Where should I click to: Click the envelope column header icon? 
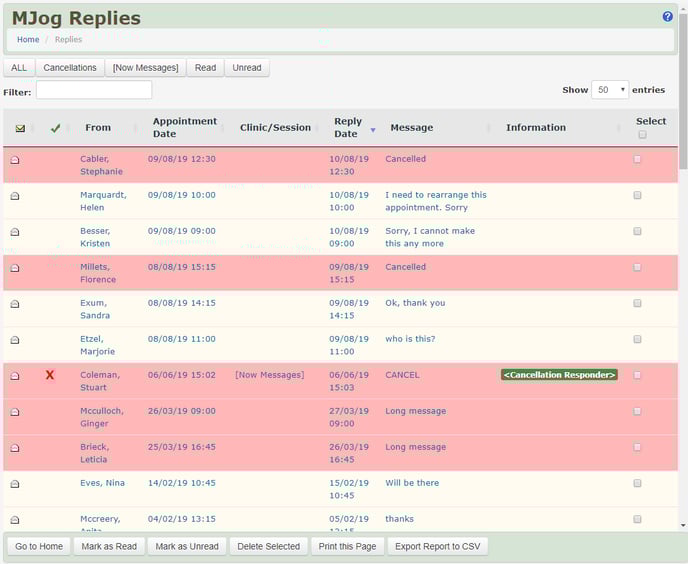(x=20, y=128)
